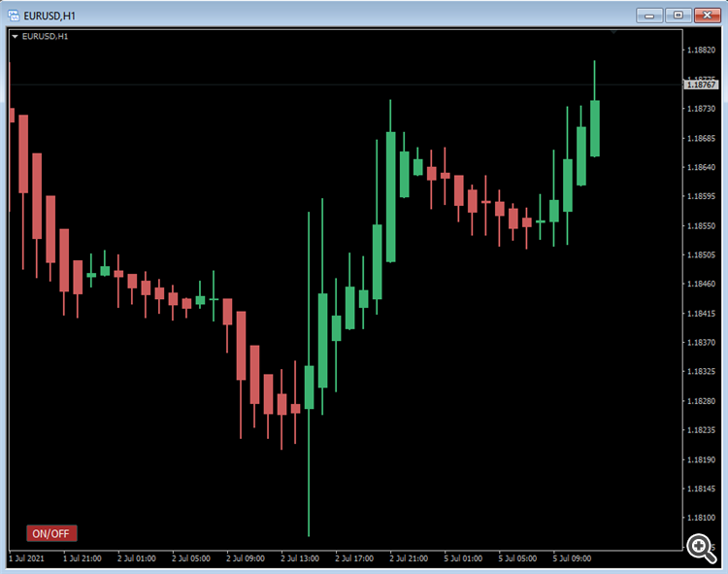
Task: Click the 5 Jul 05:00 time label
Action: click(x=517, y=558)
